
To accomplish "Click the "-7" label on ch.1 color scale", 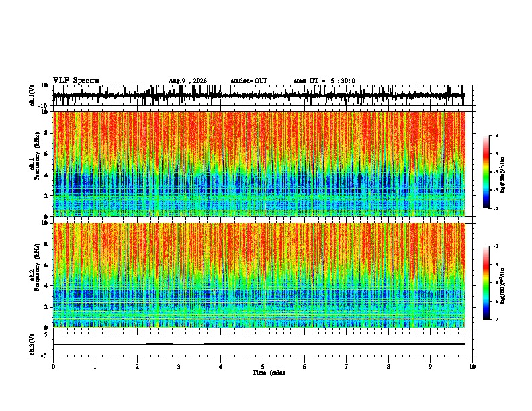I will click(x=496, y=208).
